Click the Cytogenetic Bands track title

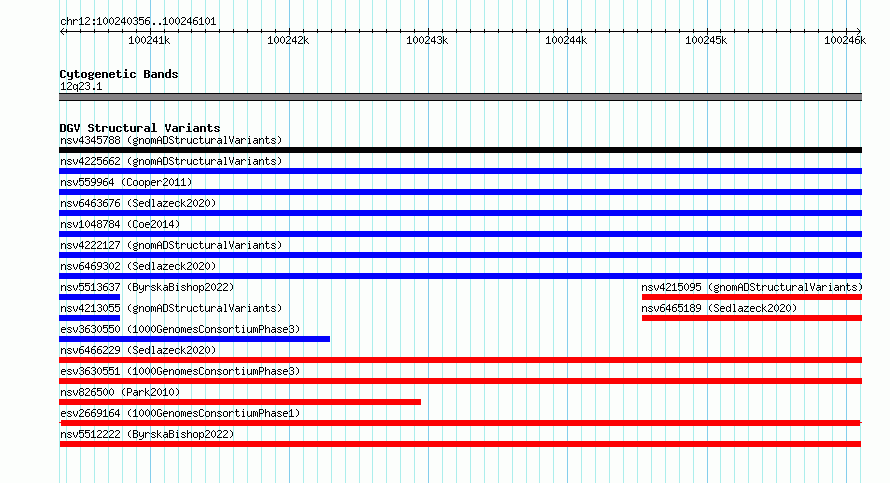[119, 74]
